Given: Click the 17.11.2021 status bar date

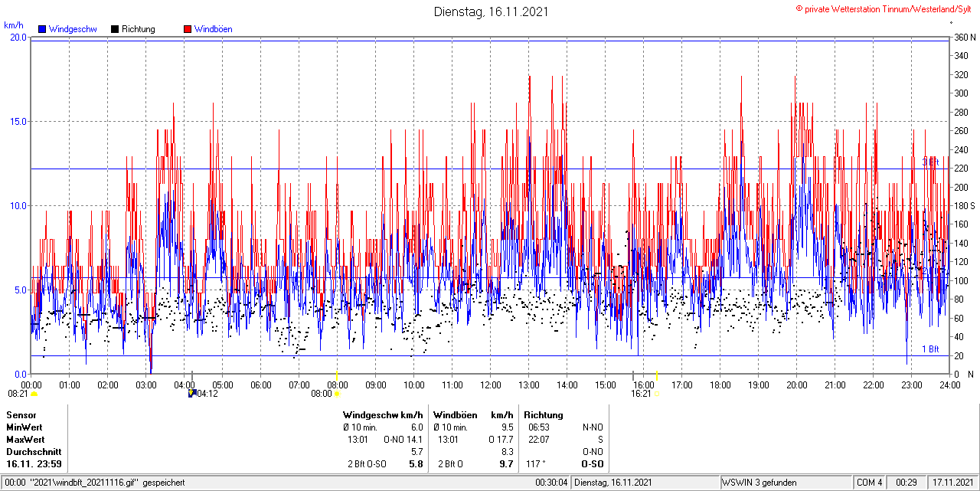Looking at the screenshot, I should (952, 483).
